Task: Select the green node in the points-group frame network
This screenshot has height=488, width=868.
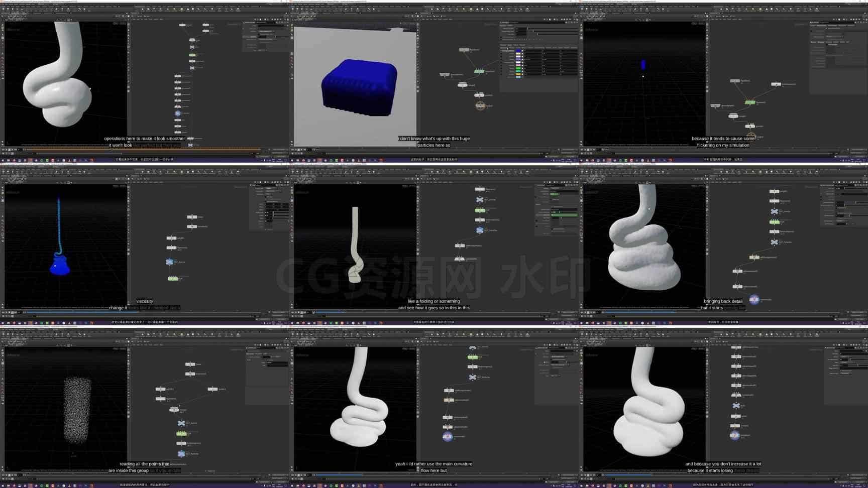Action: click(x=181, y=433)
